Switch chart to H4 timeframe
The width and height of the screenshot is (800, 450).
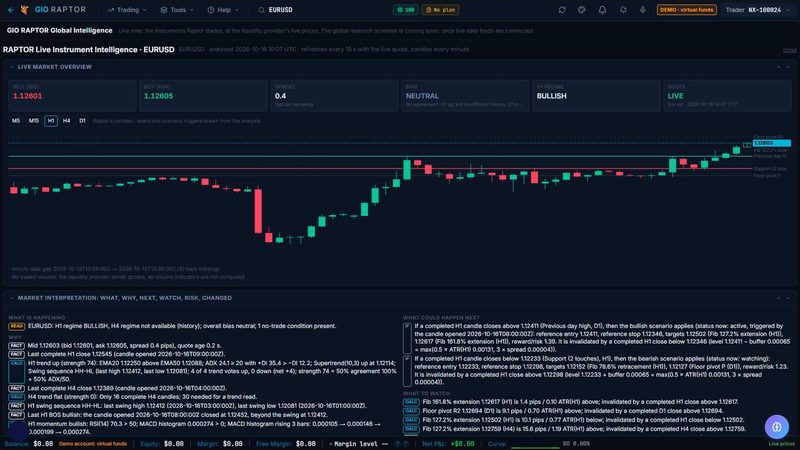coord(66,121)
